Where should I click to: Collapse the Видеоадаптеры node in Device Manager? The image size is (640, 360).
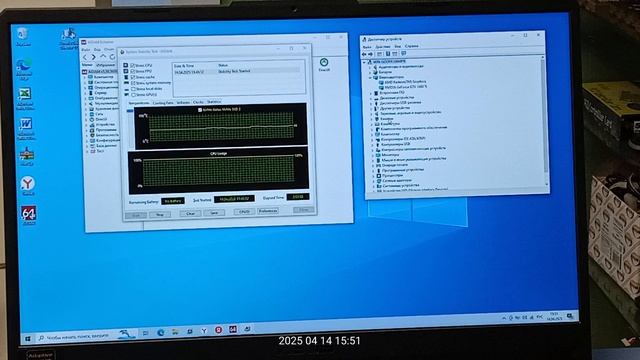pyautogui.click(x=370, y=77)
